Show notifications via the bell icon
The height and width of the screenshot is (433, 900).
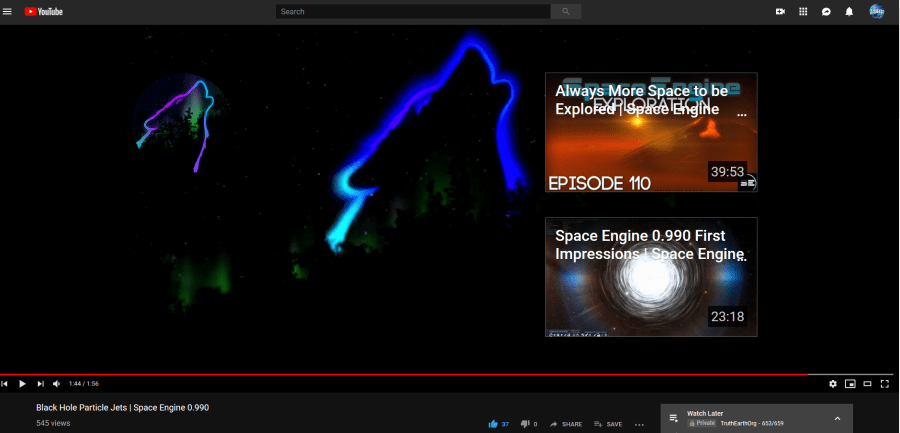849,12
